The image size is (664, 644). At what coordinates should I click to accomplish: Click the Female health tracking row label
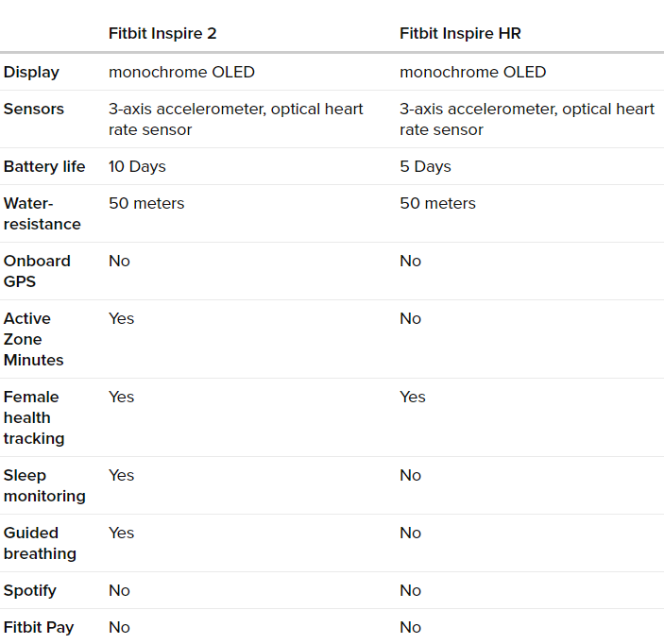click(x=34, y=417)
